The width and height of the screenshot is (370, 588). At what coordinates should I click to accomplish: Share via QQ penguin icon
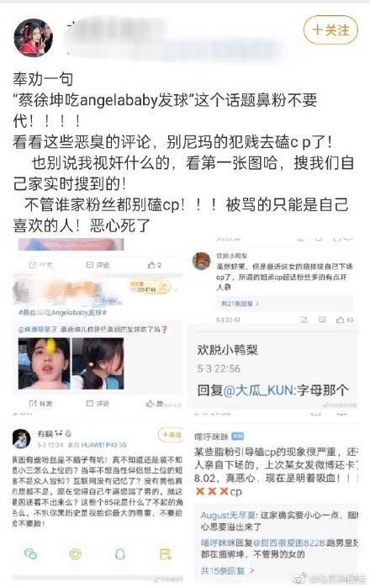tap(120, 554)
